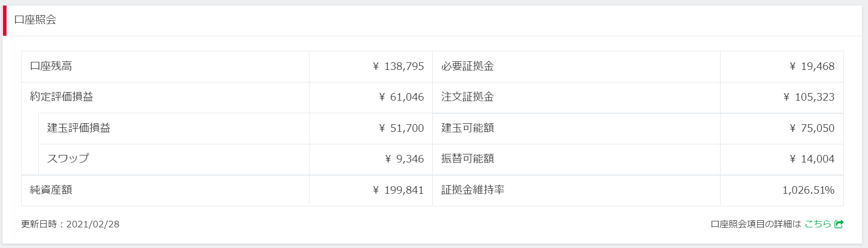Click the 必要証拠金 label
This screenshot has width=868, height=248.
467,66
